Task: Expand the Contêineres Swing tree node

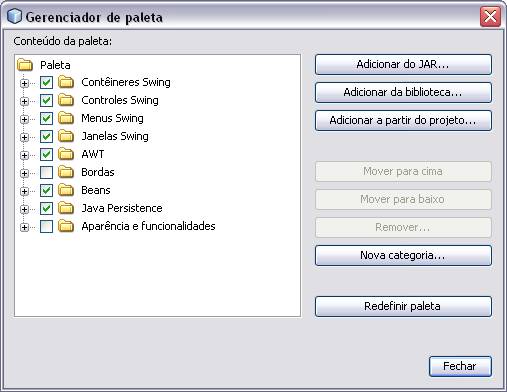Action: [x=24, y=83]
